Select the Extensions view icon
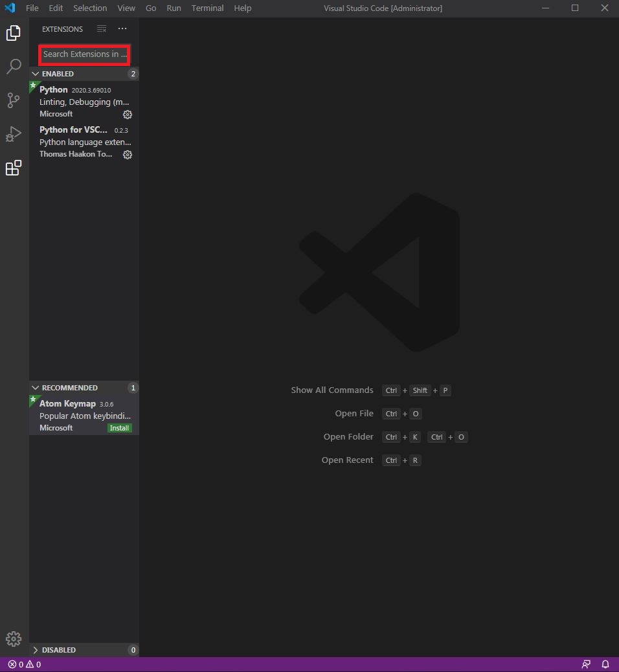 (x=14, y=168)
